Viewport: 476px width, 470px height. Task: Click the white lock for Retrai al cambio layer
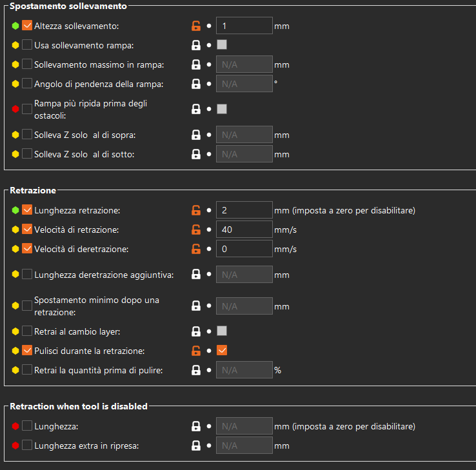pos(196,331)
